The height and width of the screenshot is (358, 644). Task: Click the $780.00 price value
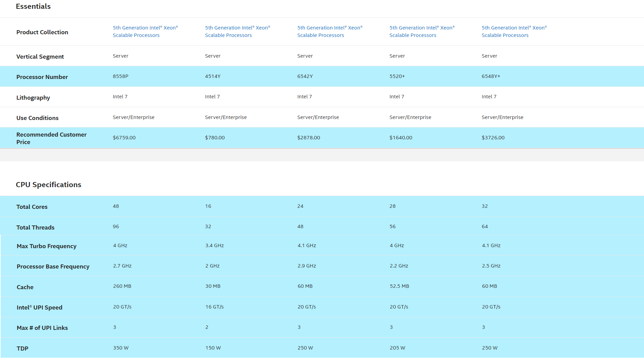pos(215,138)
